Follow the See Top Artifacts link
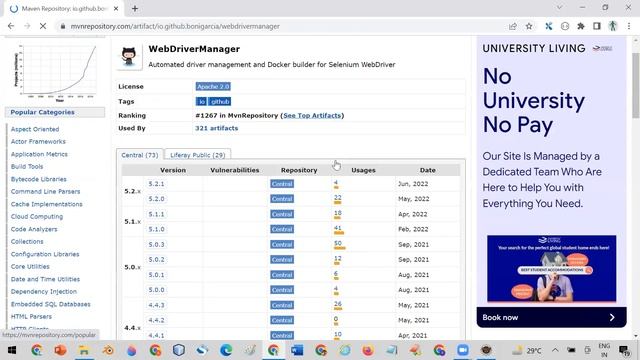 (312, 116)
